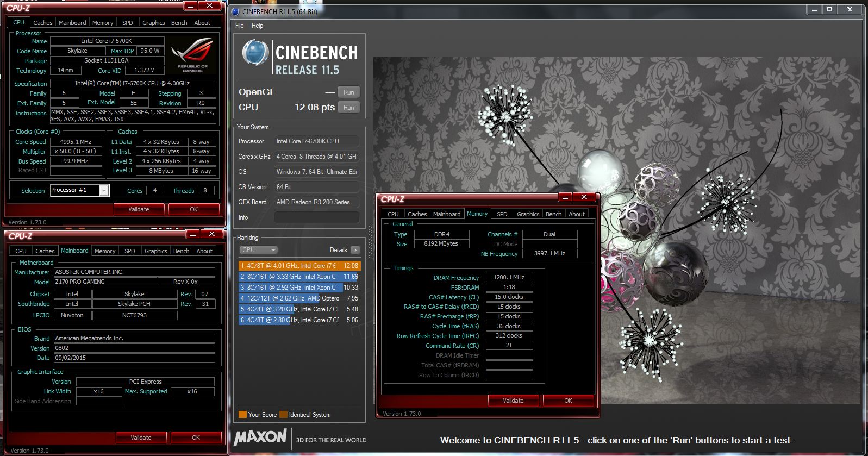Screen dimensions: 868x456
Task: Click BIOS version value 0802
Action: coord(134,348)
